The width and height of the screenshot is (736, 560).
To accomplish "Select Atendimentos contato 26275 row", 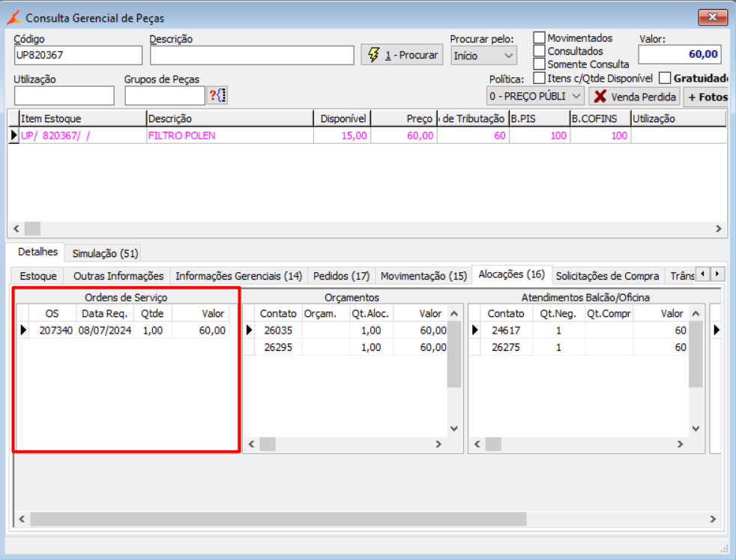I will pos(579,347).
